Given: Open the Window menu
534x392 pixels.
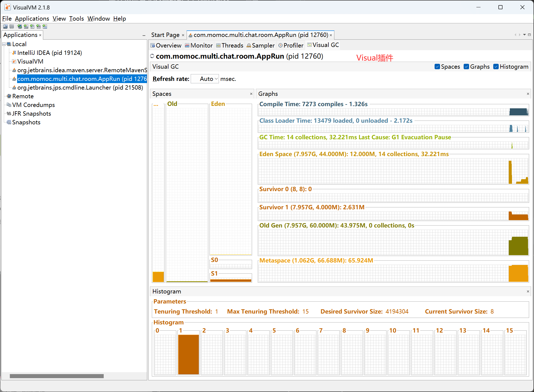Looking at the screenshot, I should [x=99, y=18].
